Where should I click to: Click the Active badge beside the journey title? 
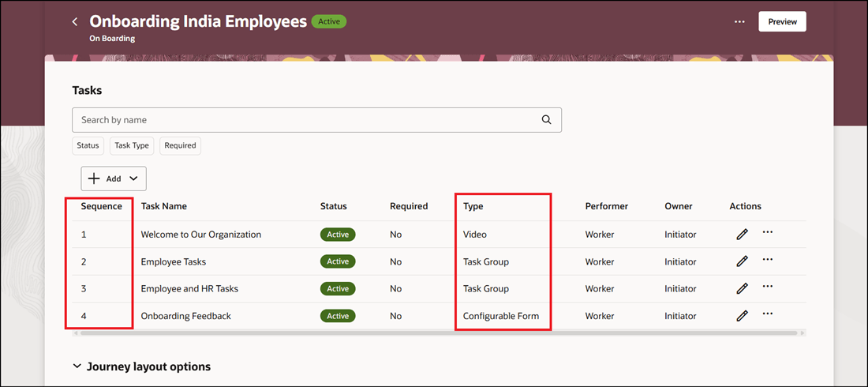[x=329, y=21]
